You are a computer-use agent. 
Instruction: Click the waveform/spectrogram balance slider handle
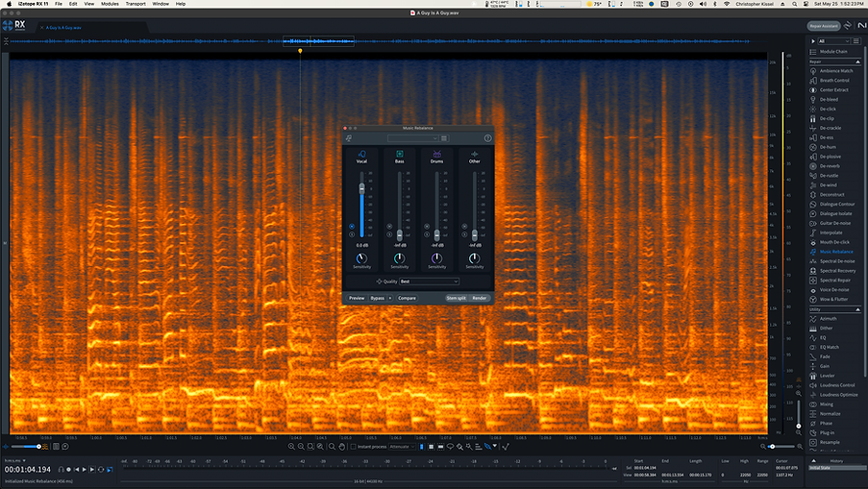tap(38, 447)
